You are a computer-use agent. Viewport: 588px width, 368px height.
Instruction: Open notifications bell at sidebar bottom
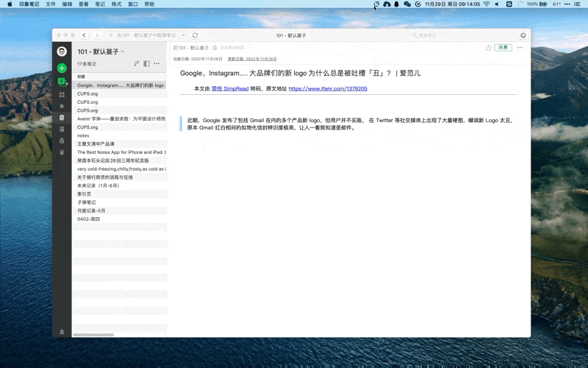pos(62,332)
